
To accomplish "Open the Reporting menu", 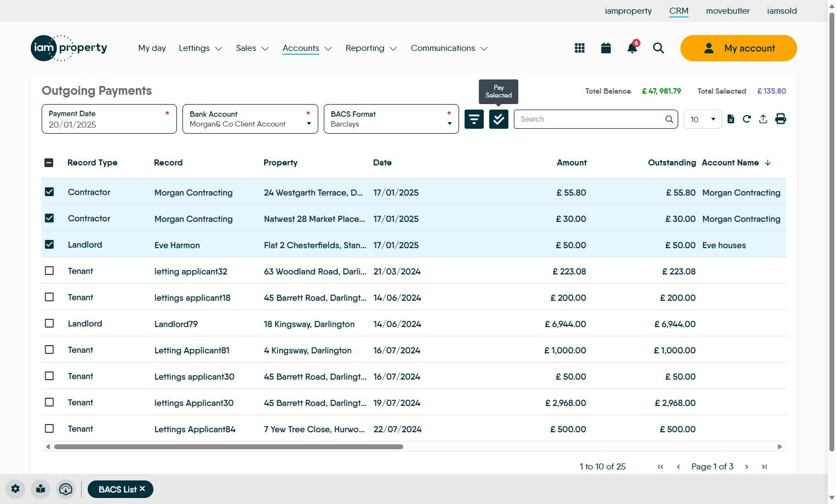I will pos(371,48).
